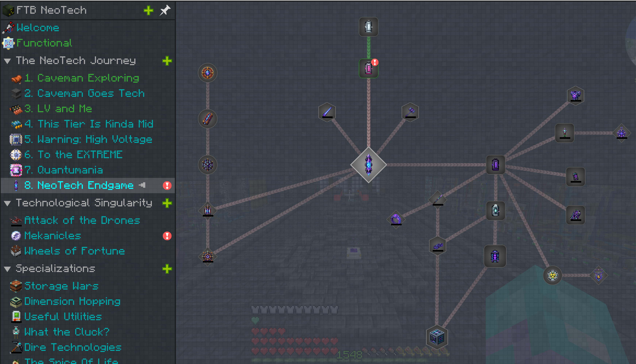Open the round red crystal rod quest
The width and height of the screenshot is (636, 364).
207,119
